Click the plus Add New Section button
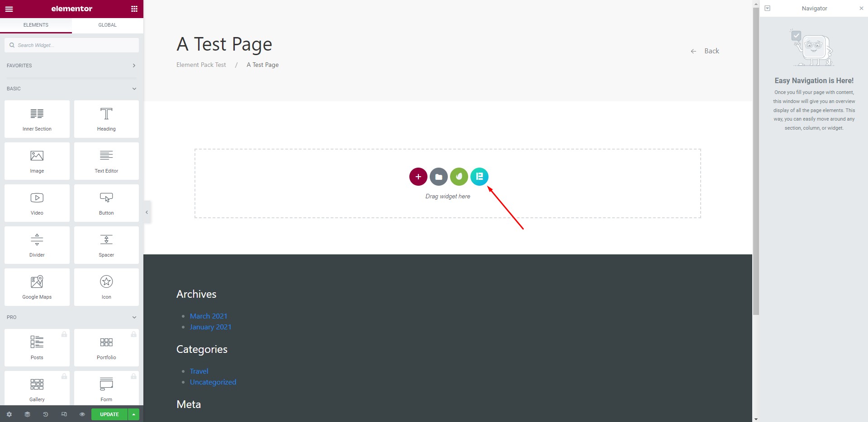 pyautogui.click(x=418, y=177)
